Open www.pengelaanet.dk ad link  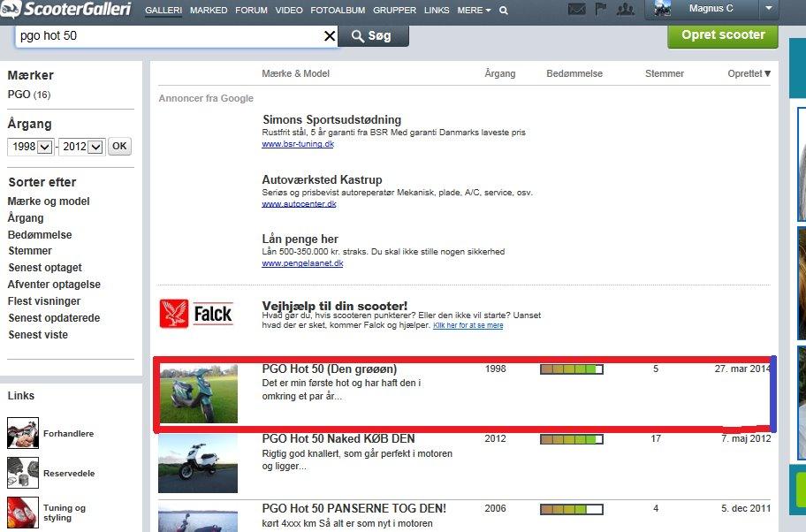point(302,263)
